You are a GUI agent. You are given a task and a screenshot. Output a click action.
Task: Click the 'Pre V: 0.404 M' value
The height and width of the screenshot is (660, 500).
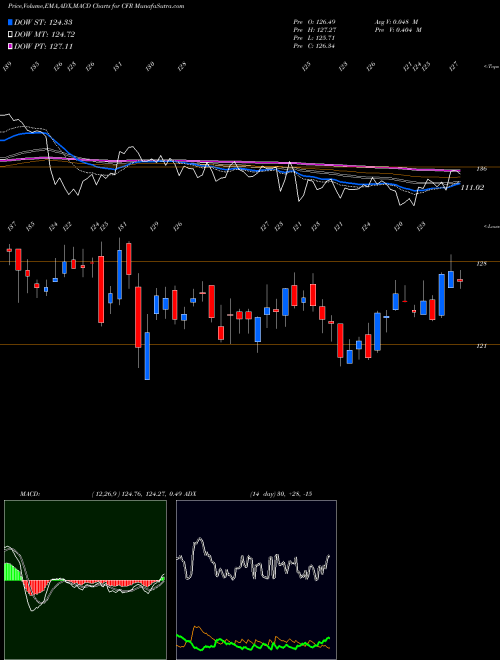(398, 30)
